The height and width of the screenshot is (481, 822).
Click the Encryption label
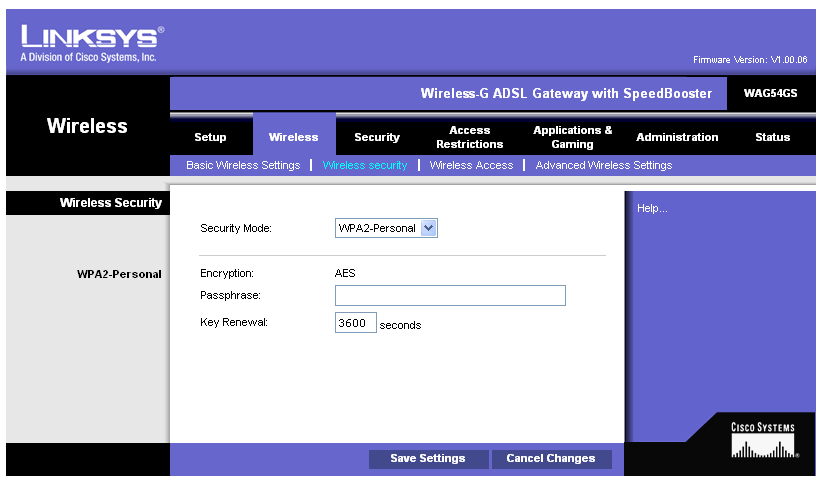226,273
